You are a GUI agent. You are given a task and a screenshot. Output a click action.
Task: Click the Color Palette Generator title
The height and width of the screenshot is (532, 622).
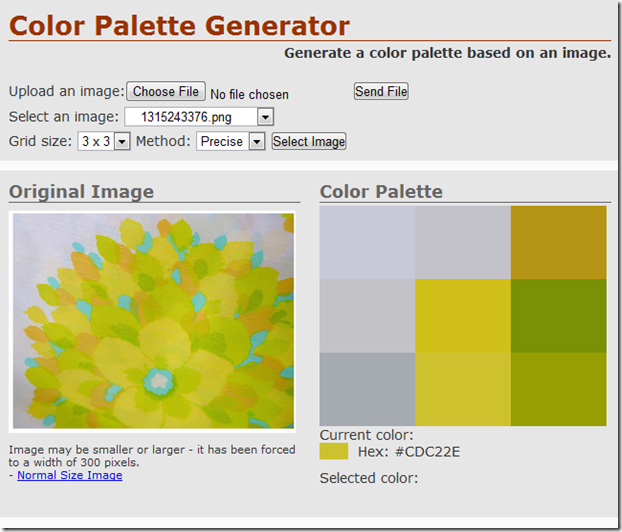[x=180, y=26]
